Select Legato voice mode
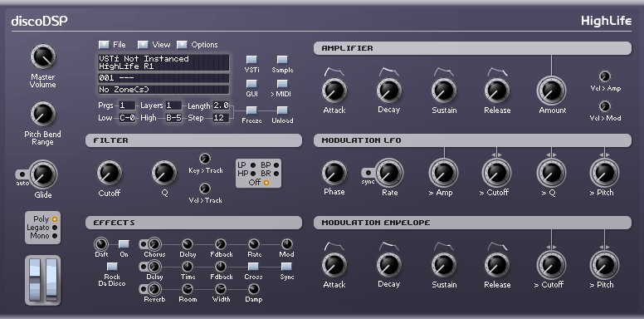The image size is (644, 319). 55,228
